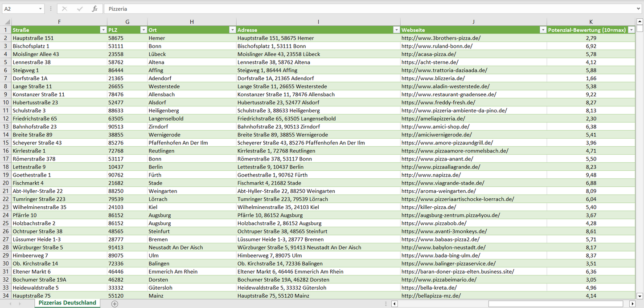644x308 pixels.
Task: Add a new sheet with the plus button
Action: 115,304
